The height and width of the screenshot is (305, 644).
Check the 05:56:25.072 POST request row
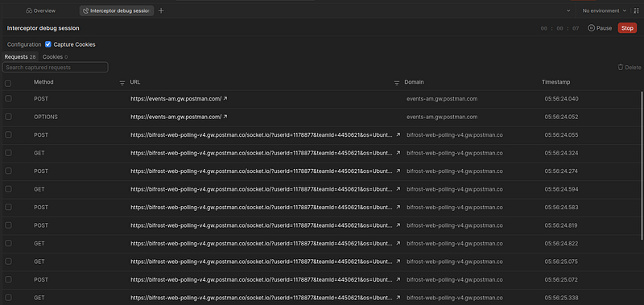tap(8, 279)
